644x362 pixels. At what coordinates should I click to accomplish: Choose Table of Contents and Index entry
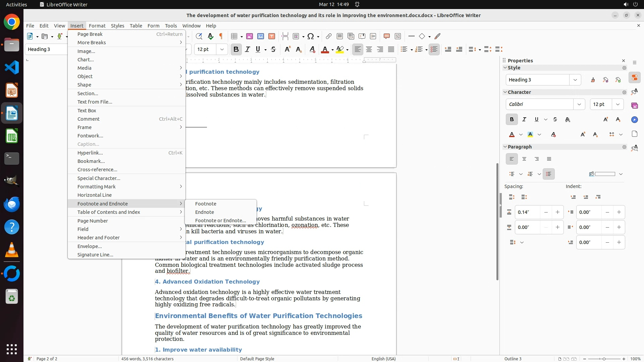tap(109, 212)
